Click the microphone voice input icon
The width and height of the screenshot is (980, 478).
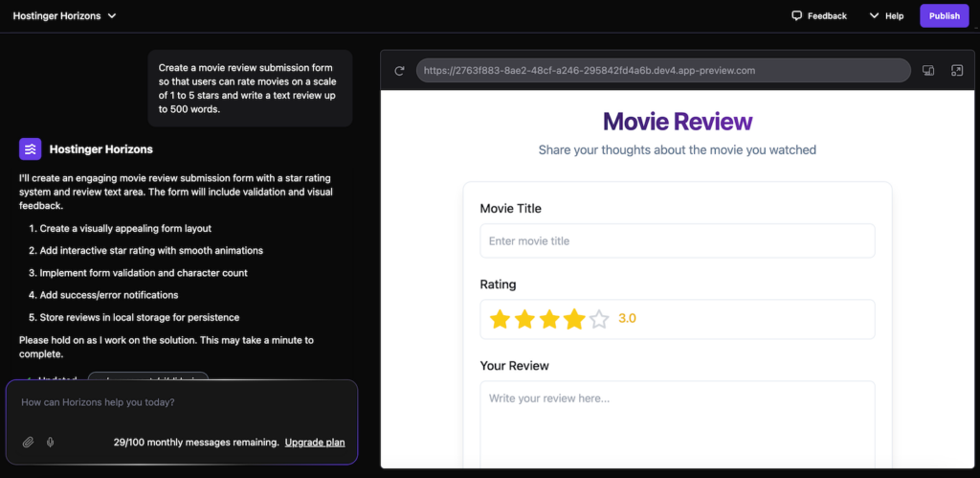point(50,442)
